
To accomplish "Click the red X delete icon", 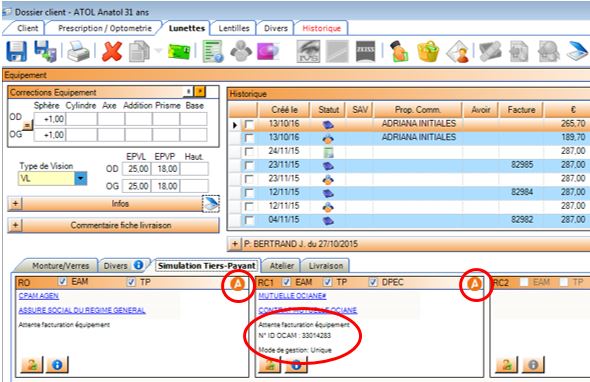I will click(x=111, y=51).
